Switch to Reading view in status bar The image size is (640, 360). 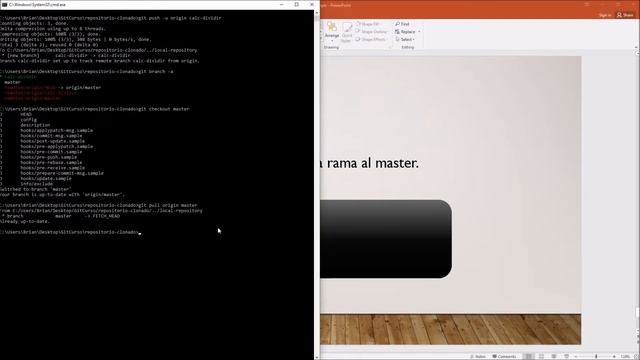point(554,357)
